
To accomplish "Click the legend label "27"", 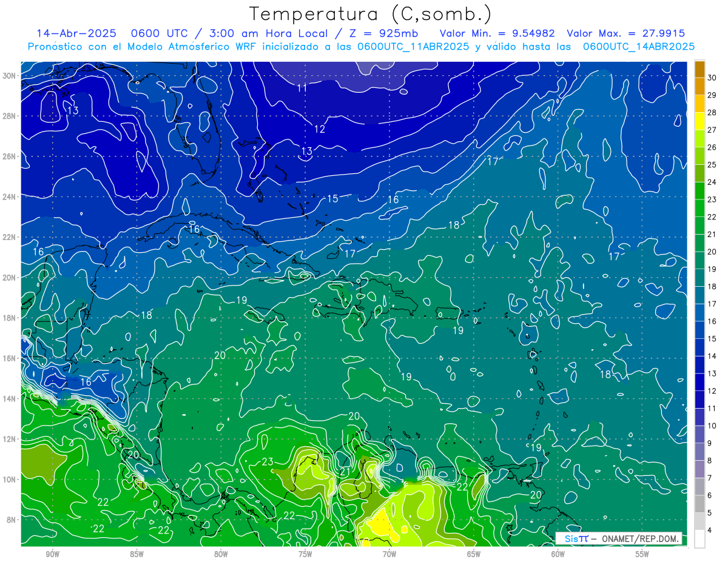I will [x=712, y=130].
